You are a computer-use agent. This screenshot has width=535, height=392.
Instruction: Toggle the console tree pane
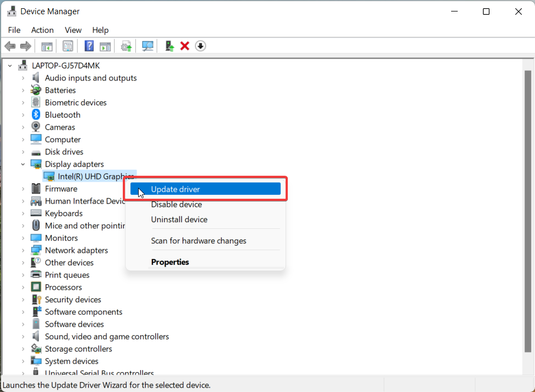pyautogui.click(x=47, y=45)
